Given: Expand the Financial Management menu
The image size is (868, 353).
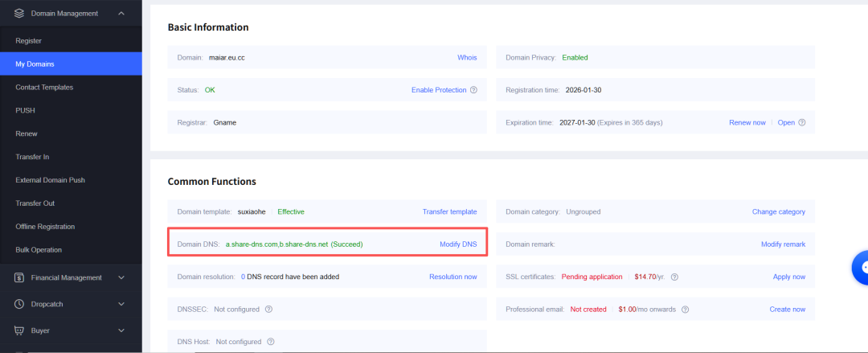Looking at the screenshot, I should pos(121,277).
